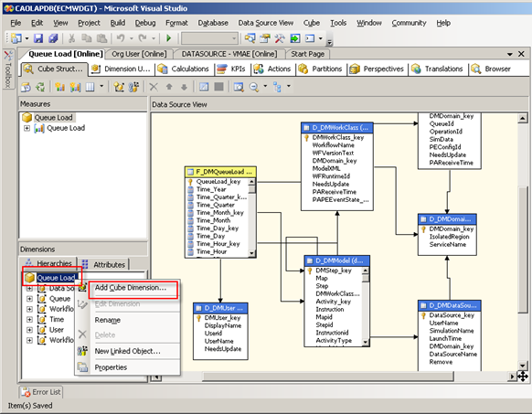Choose New Linked Object in context menu
532x414 pixels.
128,351
